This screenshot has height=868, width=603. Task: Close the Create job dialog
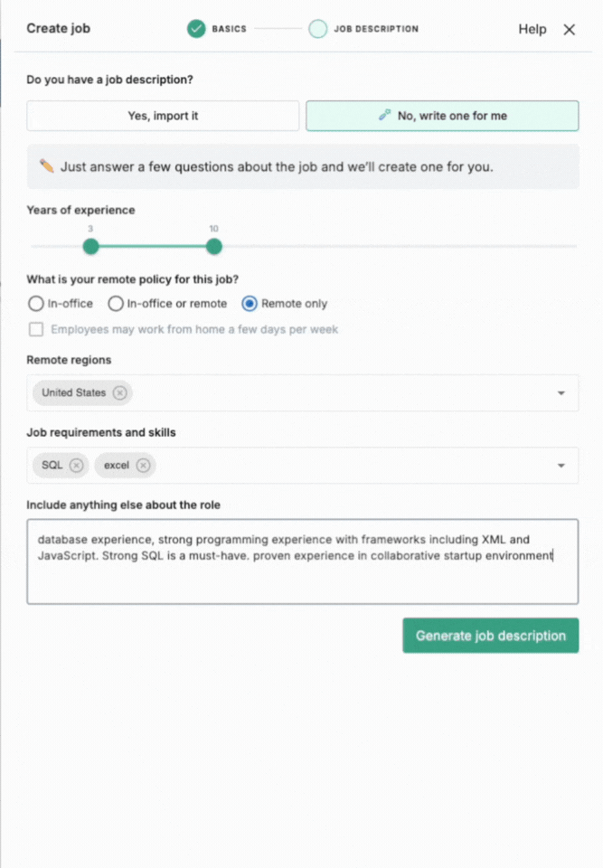[x=570, y=29]
